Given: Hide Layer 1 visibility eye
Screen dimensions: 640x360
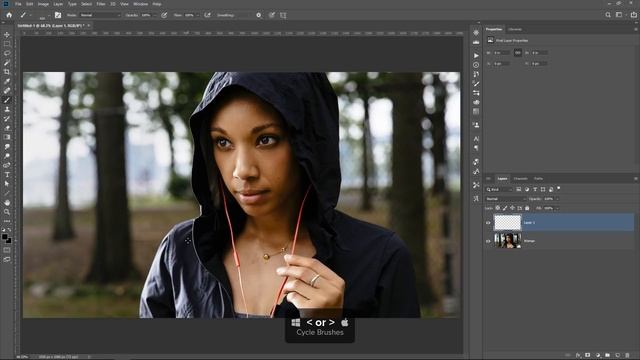Looking at the screenshot, I should click(488, 223).
